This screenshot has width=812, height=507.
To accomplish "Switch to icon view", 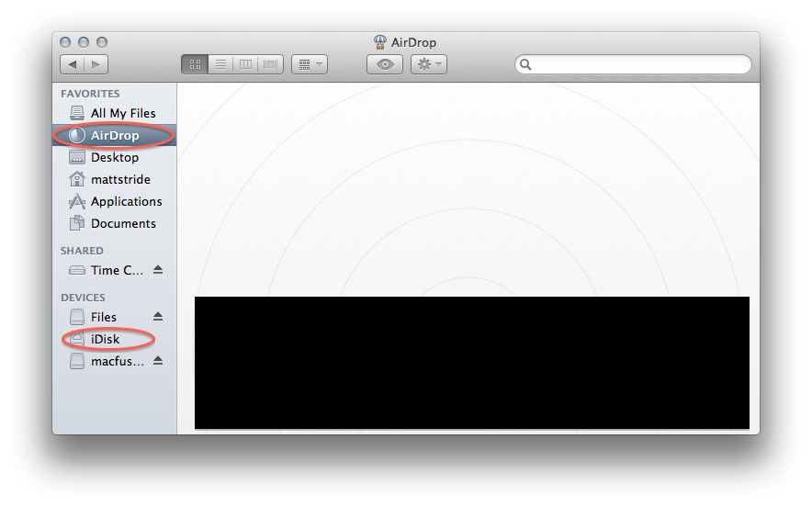I will coord(195,64).
